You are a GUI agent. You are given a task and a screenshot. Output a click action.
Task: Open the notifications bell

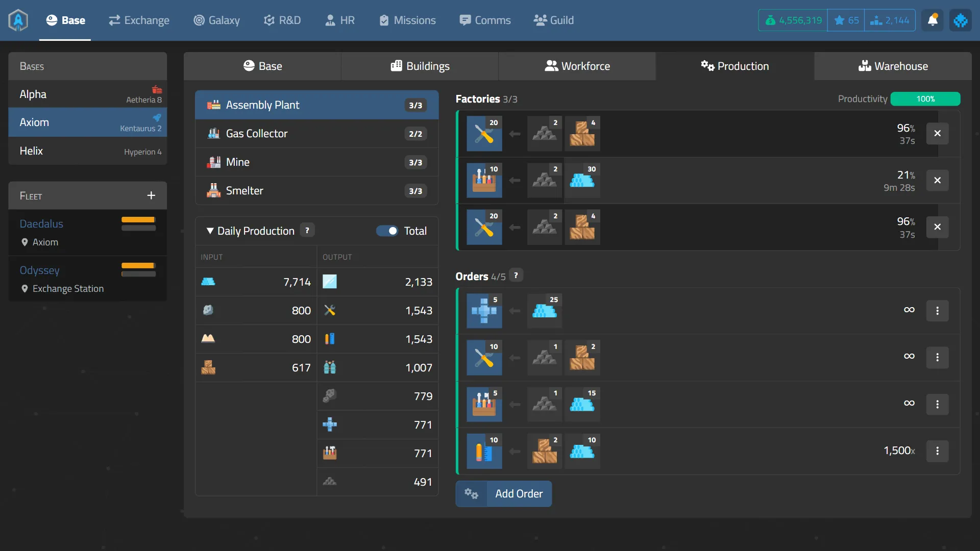coord(933,20)
